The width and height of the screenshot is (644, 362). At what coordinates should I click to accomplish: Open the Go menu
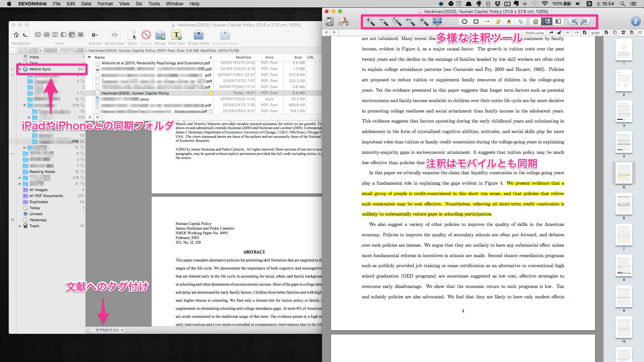click(139, 4)
